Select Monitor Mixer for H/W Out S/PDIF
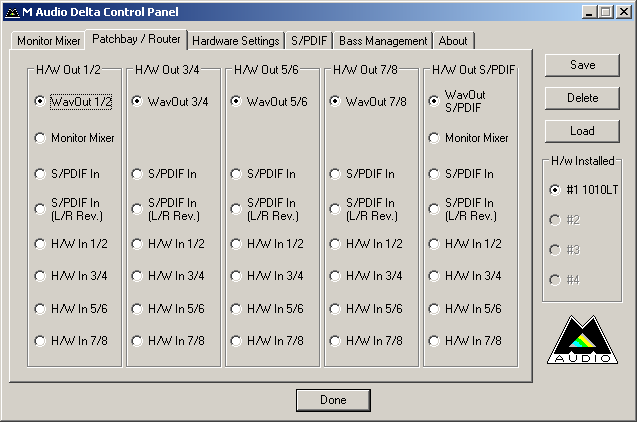This screenshot has height=422, width=637. click(x=434, y=138)
